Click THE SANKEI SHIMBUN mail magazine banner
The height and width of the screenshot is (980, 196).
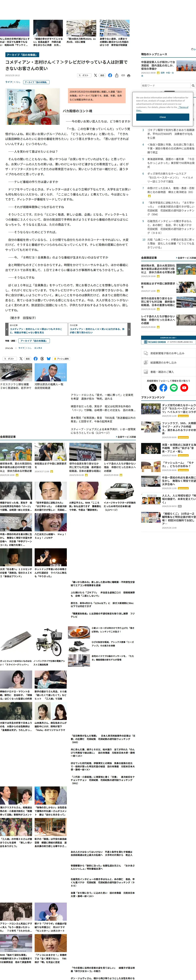pyautogui.click(x=169, y=340)
